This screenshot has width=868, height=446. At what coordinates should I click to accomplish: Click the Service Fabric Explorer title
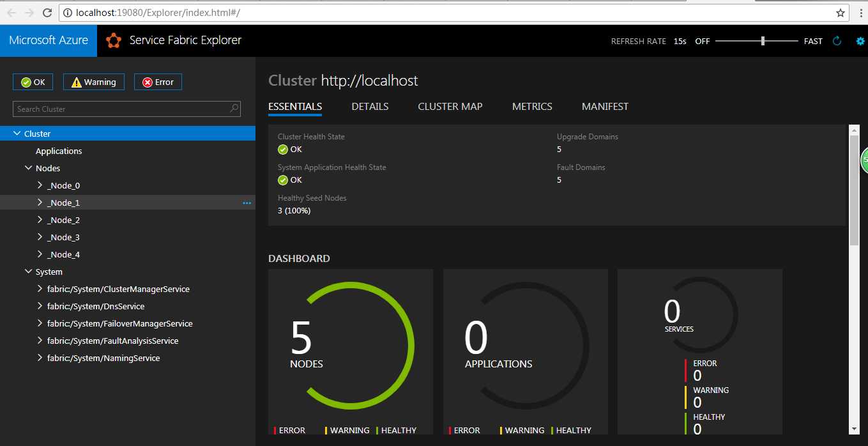[185, 40]
